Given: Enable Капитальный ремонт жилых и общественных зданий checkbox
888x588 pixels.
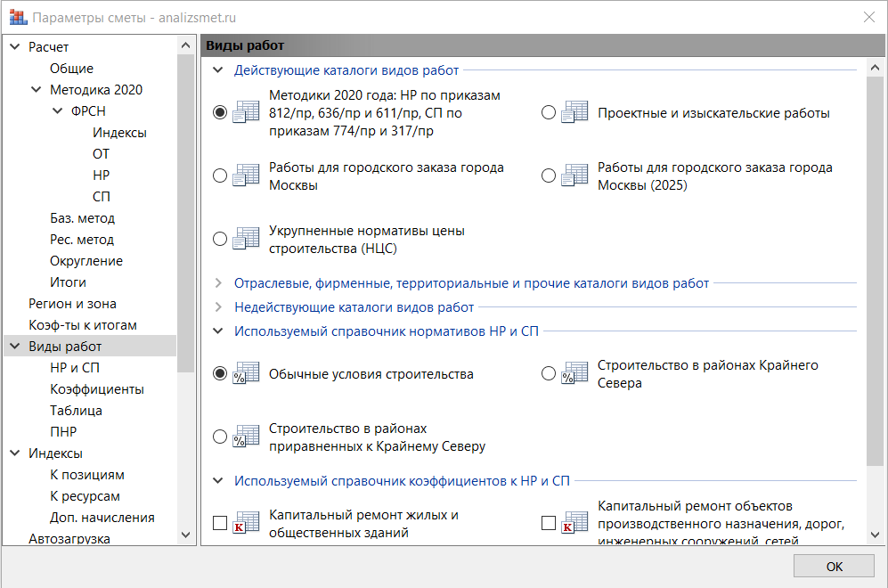Looking at the screenshot, I should point(220,523).
